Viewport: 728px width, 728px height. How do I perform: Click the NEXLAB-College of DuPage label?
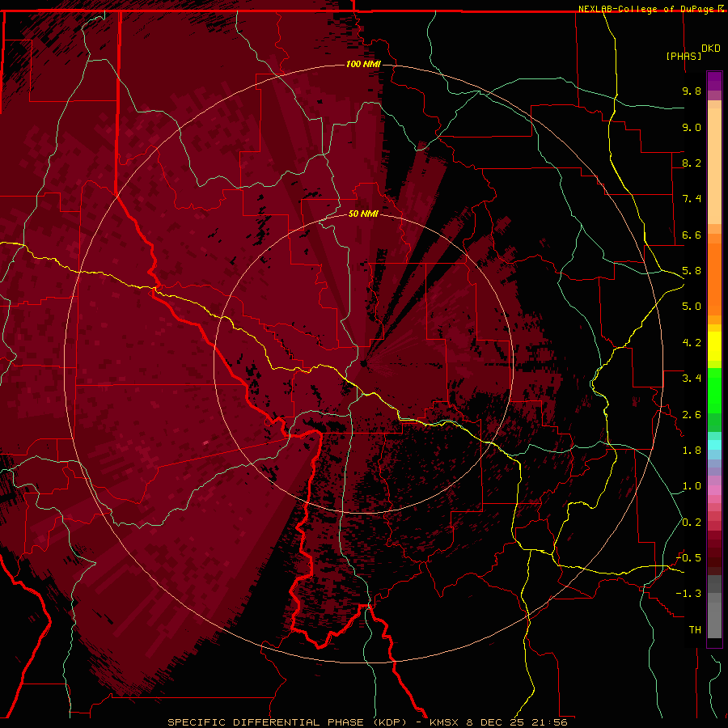pyautogui.click(x=647, y=9)
